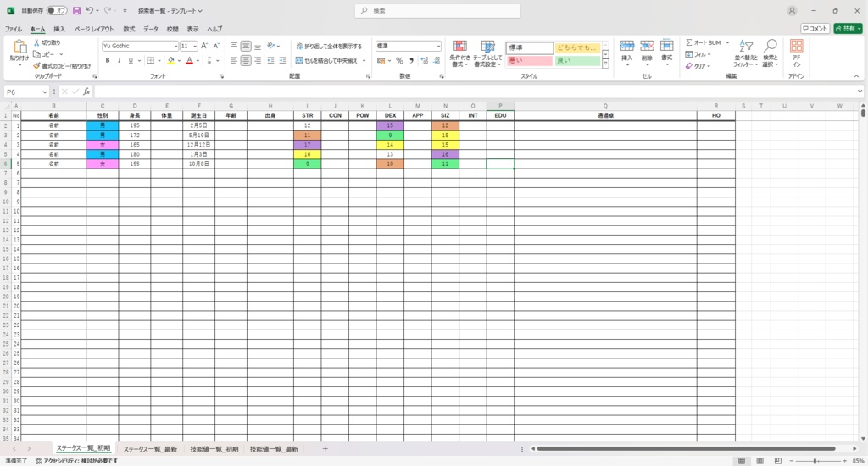Click the Format Painter (書式のコピー/貼り付け) brush
This screenshot has width=868, height=466.
[36, 66]
